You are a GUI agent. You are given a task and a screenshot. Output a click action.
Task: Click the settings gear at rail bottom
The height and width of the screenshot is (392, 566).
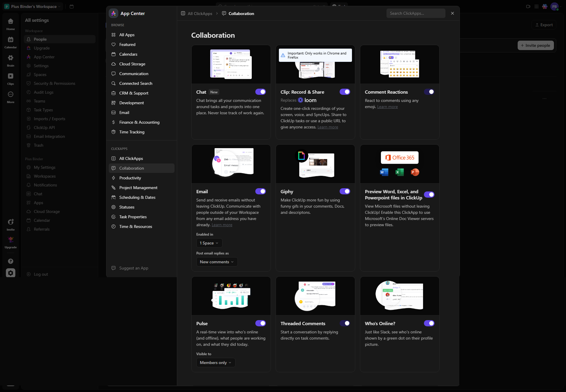coord(11,273)
